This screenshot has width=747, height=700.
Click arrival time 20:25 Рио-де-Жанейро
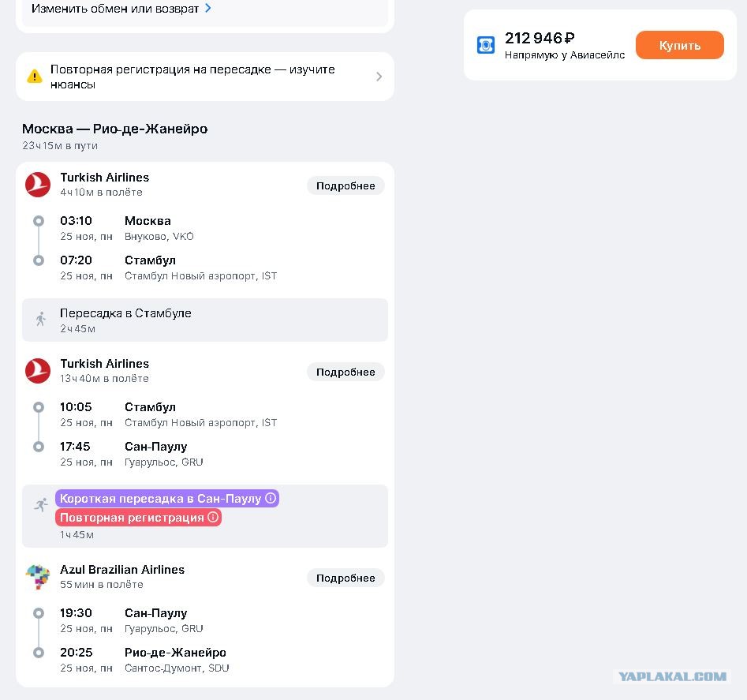(x=77, y=653)
